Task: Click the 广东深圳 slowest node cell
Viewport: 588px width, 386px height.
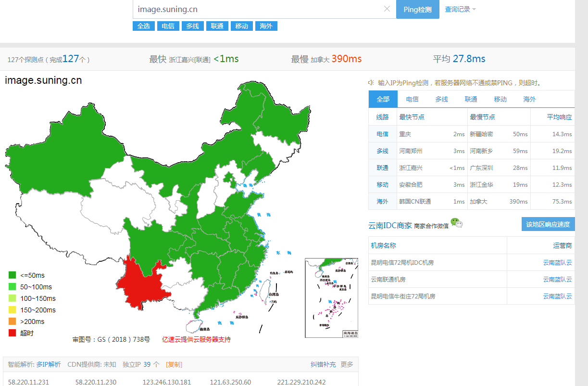Action: click(481, 167)
